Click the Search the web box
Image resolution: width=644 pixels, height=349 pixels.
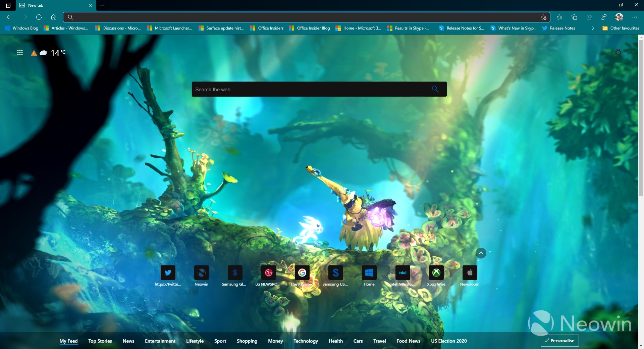(312, 89)
